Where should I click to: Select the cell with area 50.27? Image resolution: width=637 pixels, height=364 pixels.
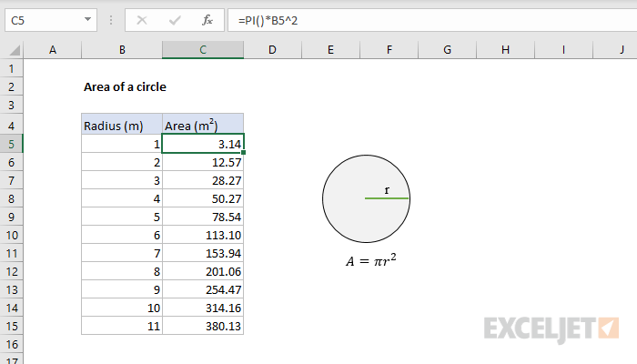[203, 198]
